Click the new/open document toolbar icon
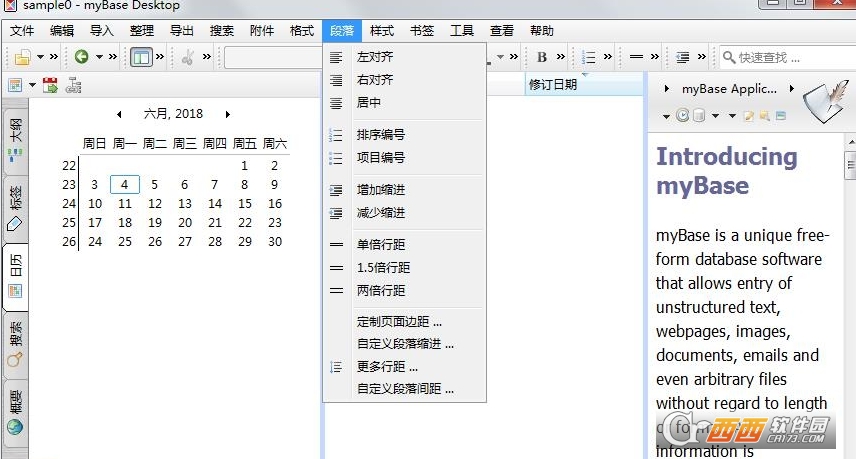This screenshot has height=459, width=856. pyautogui.click(x=22, y=57)
